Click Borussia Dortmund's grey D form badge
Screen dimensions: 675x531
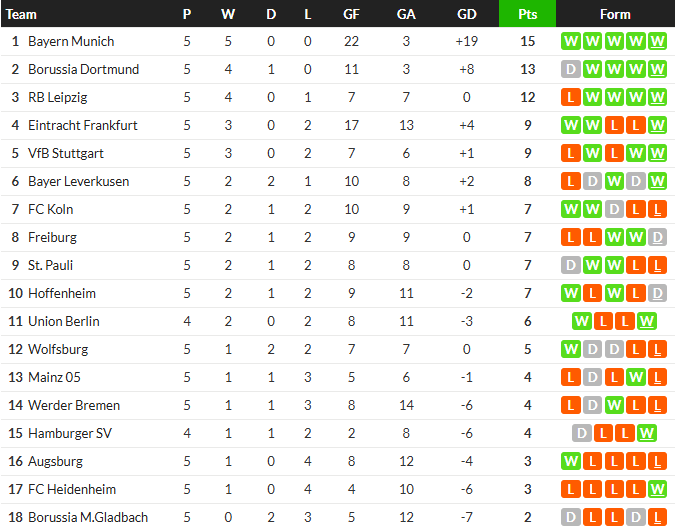(571, 70)
